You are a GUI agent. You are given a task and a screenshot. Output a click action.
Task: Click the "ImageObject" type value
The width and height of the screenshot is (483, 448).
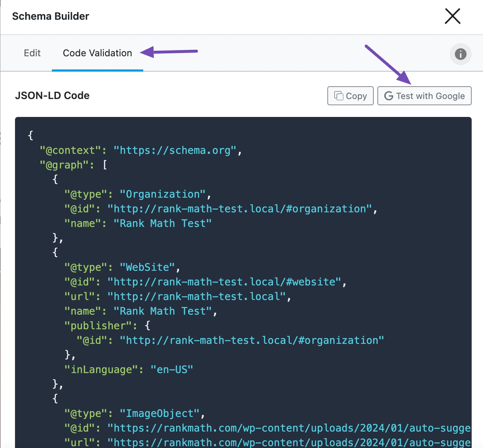160,413
